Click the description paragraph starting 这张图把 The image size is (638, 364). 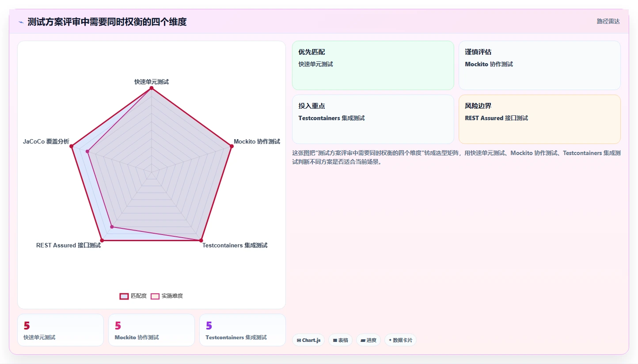pyautogui.click(x=456, y=157)
